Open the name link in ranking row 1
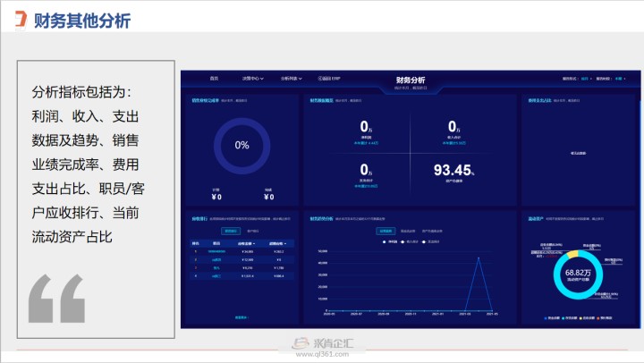 [x=216, y=251]
